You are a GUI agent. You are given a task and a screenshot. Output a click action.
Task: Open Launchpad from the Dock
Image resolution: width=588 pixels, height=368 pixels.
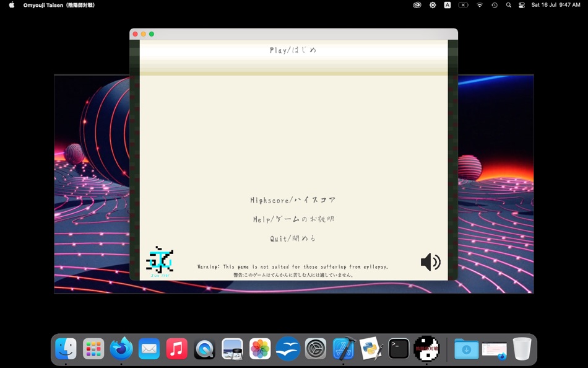point(93,348)
